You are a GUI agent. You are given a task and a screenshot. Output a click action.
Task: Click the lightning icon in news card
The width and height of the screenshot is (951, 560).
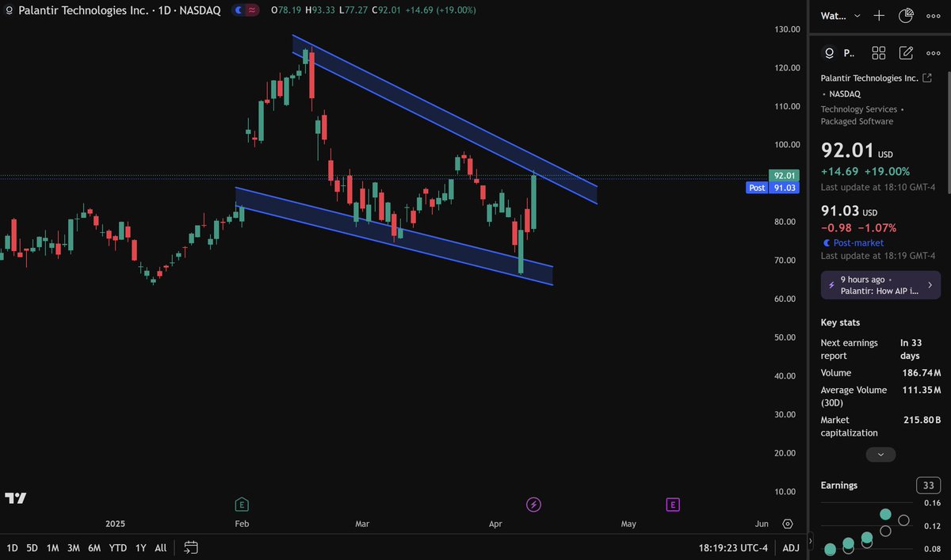831,285
